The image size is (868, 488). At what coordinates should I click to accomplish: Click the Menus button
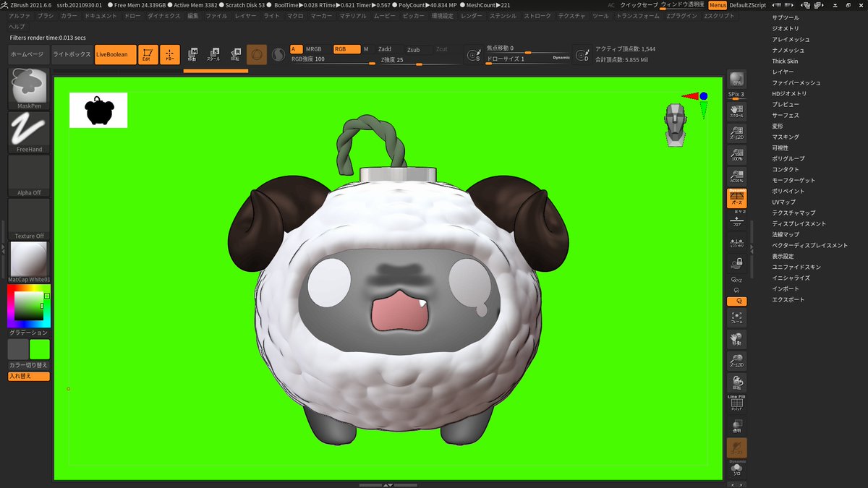pyautogui.click(x=717, y=5)
